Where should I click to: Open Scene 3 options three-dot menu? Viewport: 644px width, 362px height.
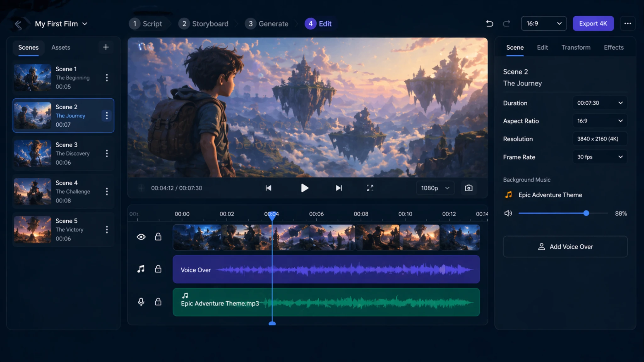pyautogui.click(x=107, y=153)
